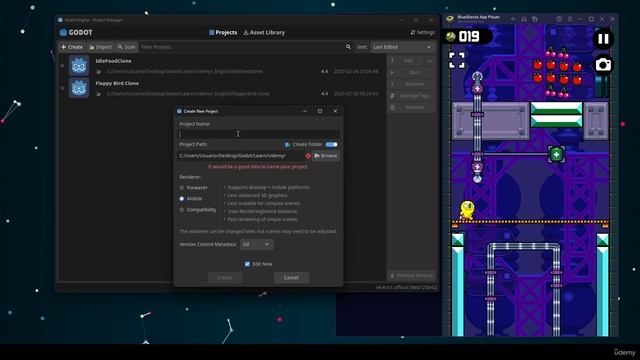Favorite the IdleFoodClone project
Viewport: 640px width, 360px height.
(x=62, y=66)
